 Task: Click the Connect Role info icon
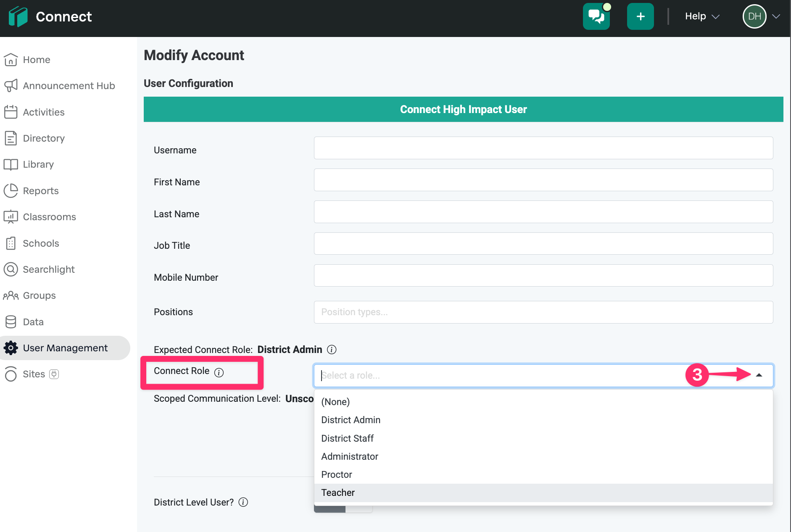(x=219, y=373)
